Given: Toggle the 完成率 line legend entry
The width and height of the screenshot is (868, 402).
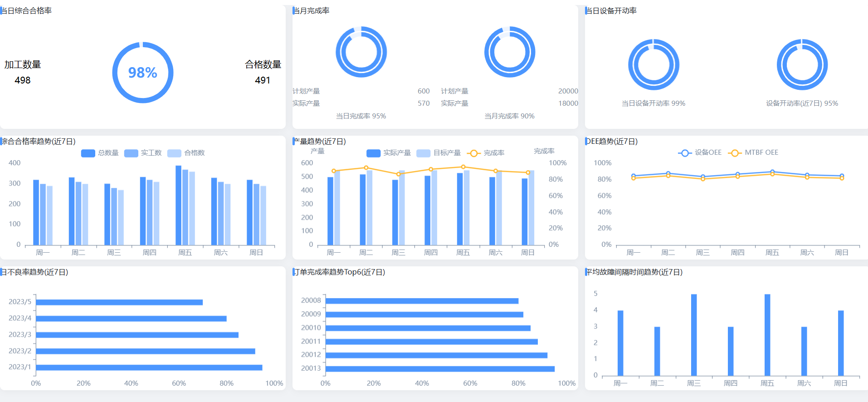Looking at the screenshot, I should [485, 153].
